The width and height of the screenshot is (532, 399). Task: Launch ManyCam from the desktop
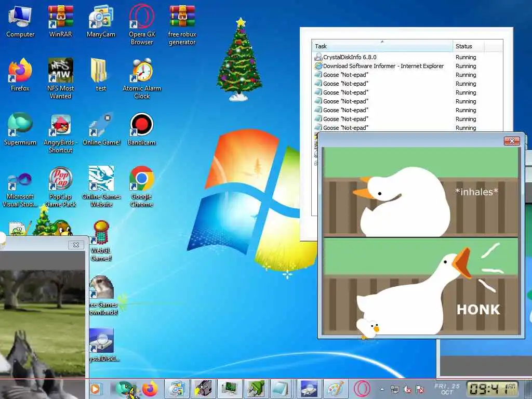pos(101,22)
